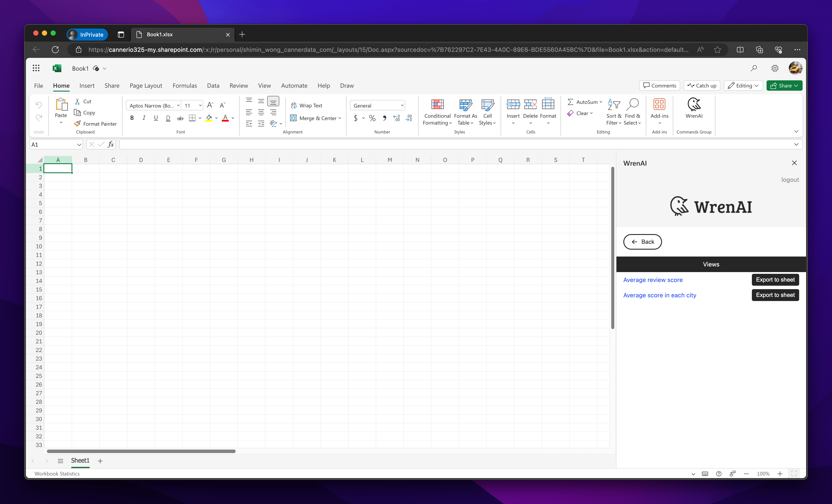This screenshot has width=832, height=504.
Task: Expand Merge & Center options
Action: point(340,118)
